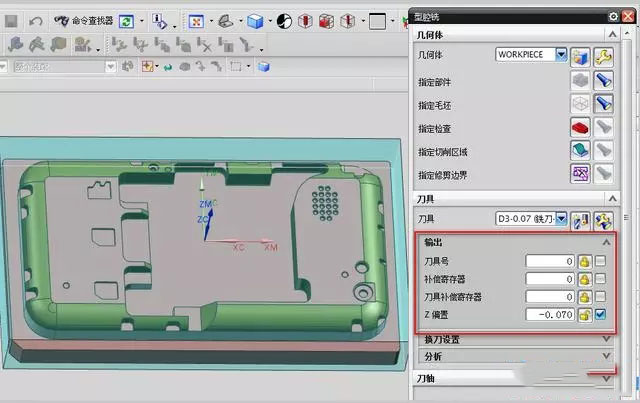This screenshot has height=403, width=640.
Task: Click the Fit view icon in the toolbar
Action: coord(195,20)
